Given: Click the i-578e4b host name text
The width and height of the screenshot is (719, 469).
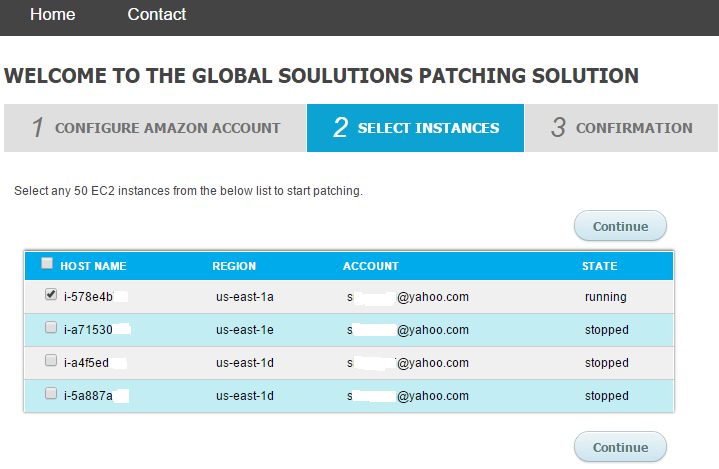Looking at the screenshot, I should coord(88,297).
